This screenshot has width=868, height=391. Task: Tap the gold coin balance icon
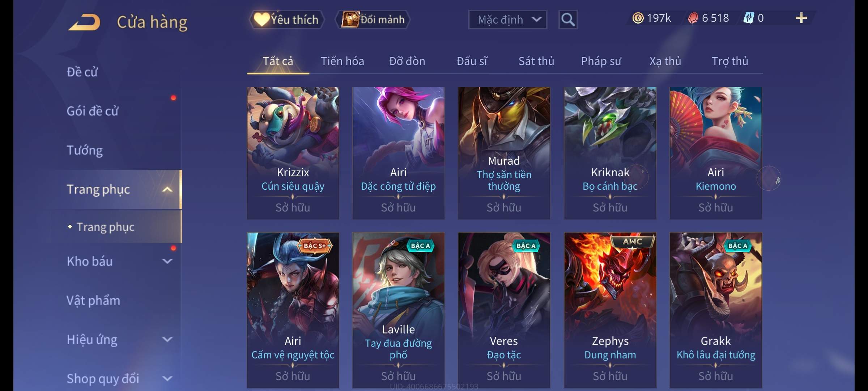638,18
